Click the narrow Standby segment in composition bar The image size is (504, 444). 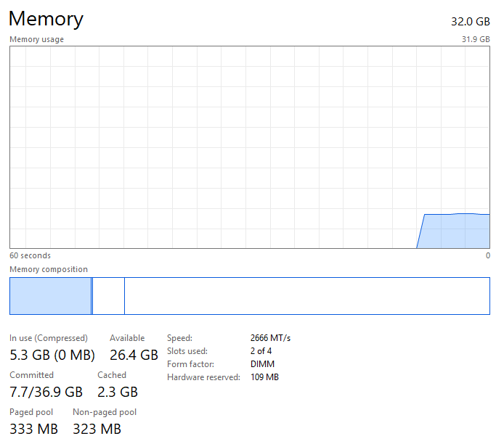coord(108,296)
